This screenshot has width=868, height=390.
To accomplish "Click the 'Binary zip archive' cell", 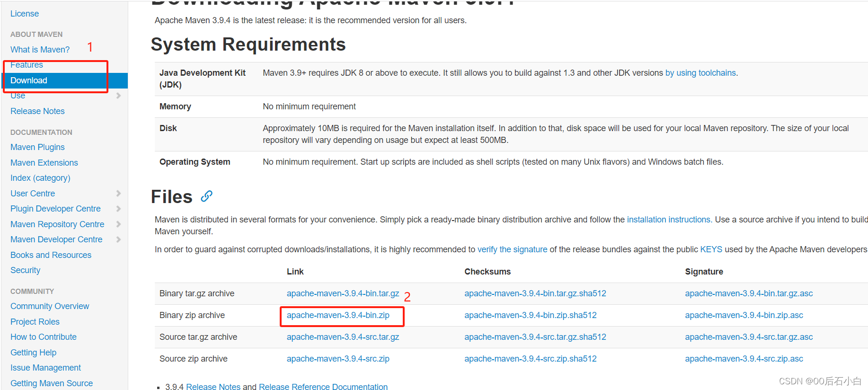I will point(192,315).
